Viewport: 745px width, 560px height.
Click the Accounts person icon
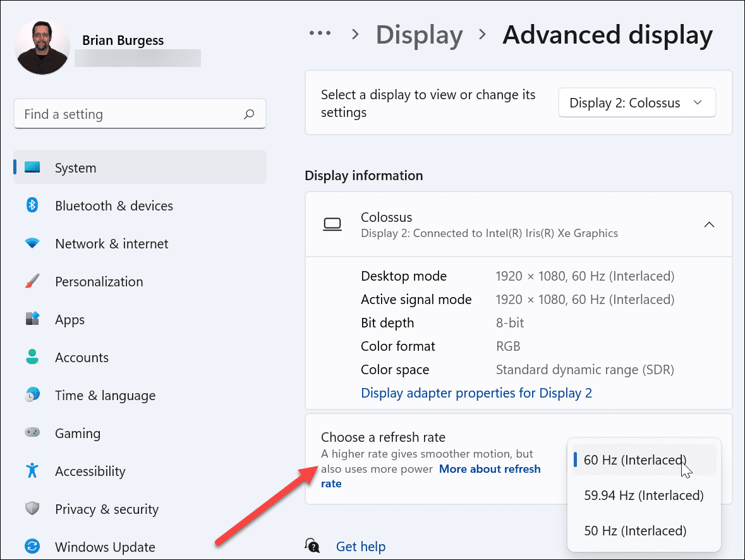tap(32, 356)
